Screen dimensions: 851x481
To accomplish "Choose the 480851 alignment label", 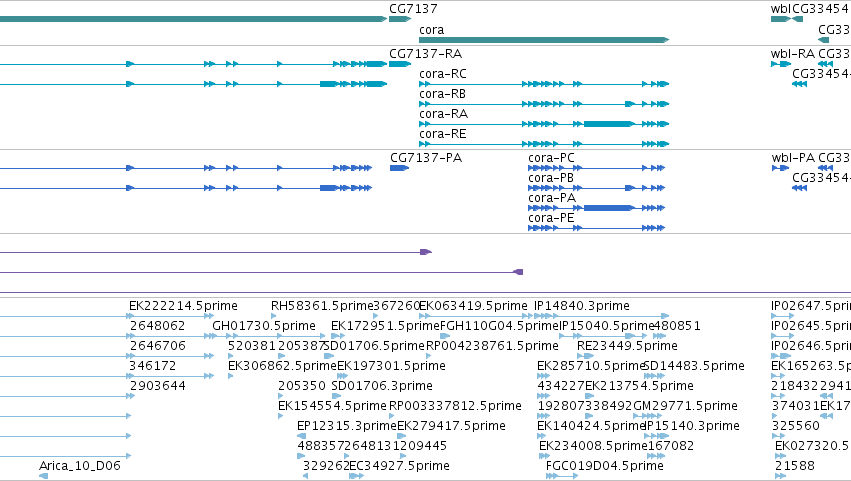I will click(x=678, y=326).
